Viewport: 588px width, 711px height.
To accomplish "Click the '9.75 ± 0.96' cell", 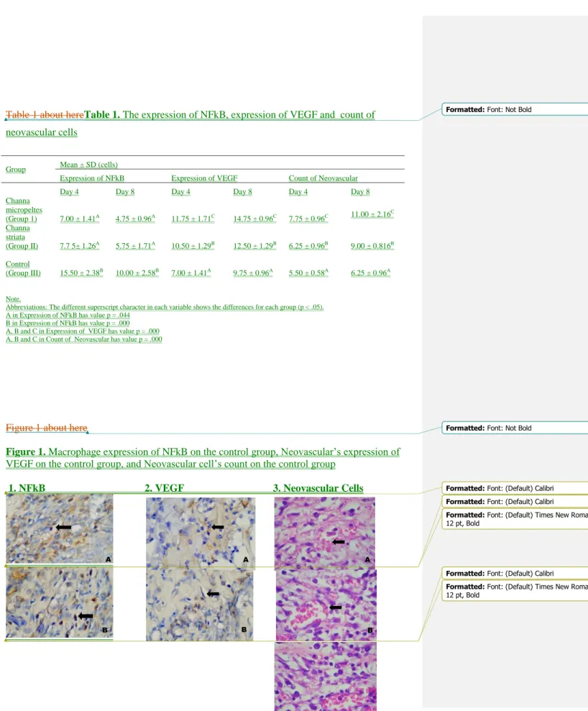I will (253, 272).
